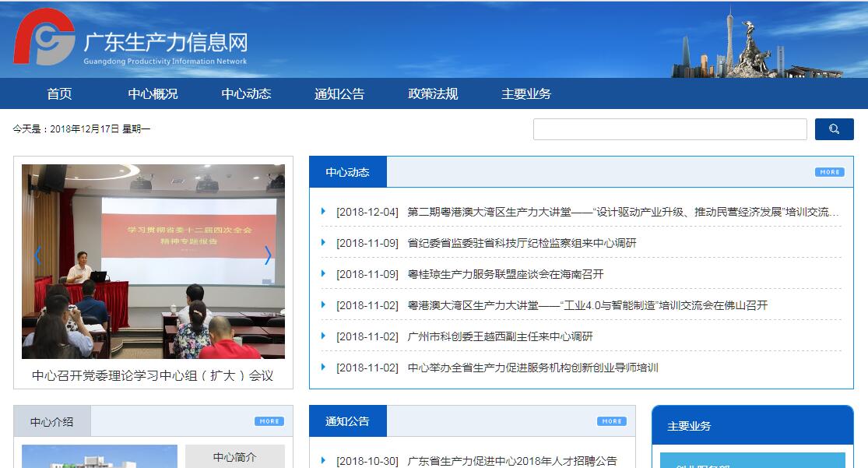This screenshot has width=868, height=468.
Task: Click MORE badge in 通知公告 panel
Action: pos(611,421)
